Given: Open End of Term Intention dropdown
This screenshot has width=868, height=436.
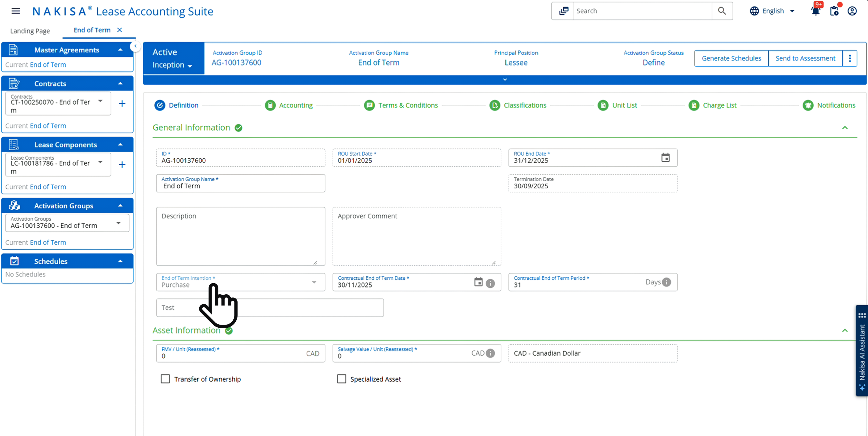Looking at the screenshot, I should pyautogui.click(x=314, y=282).
